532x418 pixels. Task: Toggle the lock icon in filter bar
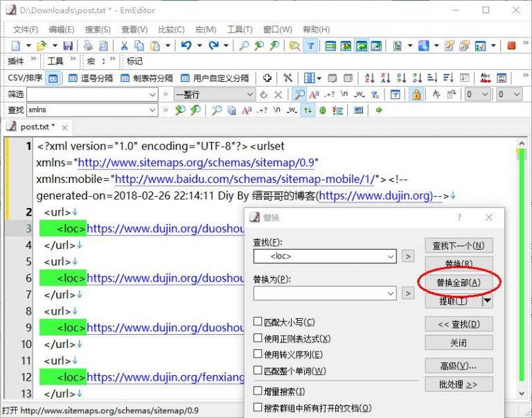coord(416,94)
